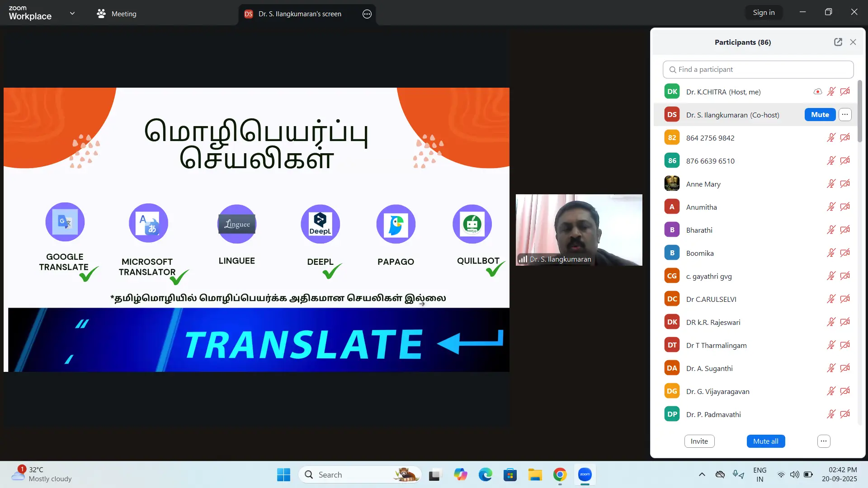Image resolution: width=868 pixels, height=488 pixels.
Task: Toggle Anne Mary's microphone icon
Action: tap(831, 184)
